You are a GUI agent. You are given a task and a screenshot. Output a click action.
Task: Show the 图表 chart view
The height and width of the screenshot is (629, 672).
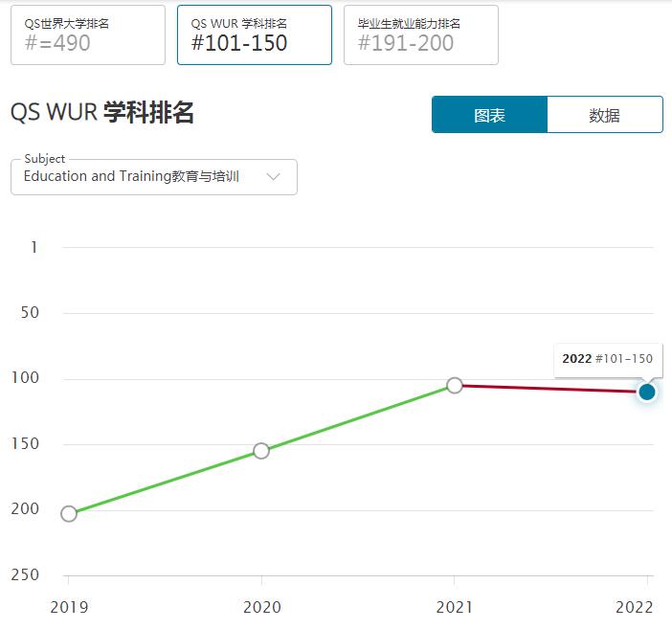point(489,115)
